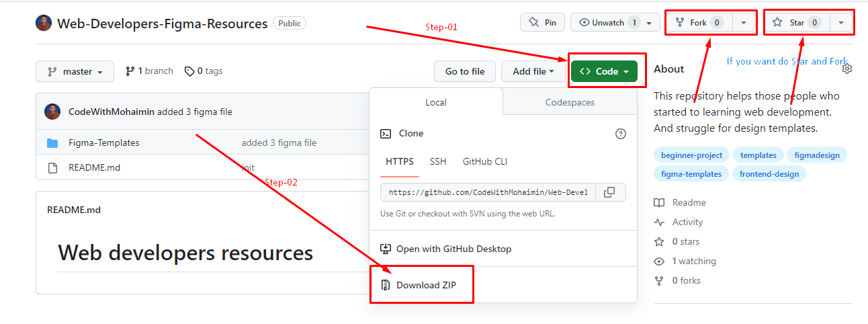Jump to Readme from About sidebar
This screenshot has height=324, width=868.
tap(681, 202)
